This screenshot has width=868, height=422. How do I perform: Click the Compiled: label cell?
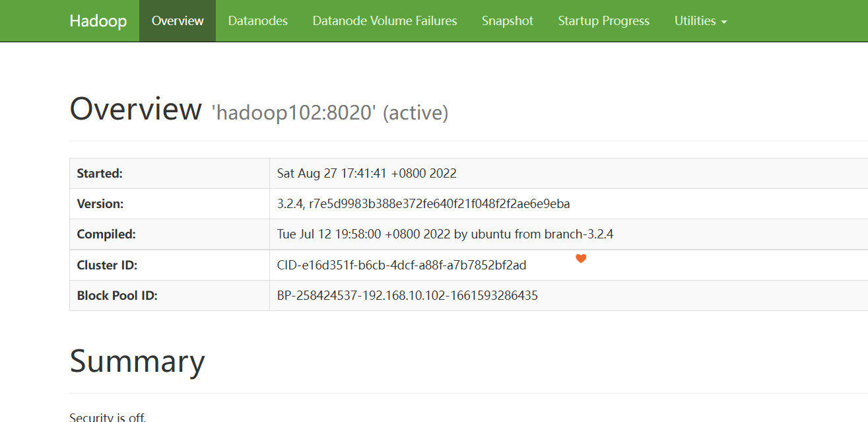coord(170,234)
